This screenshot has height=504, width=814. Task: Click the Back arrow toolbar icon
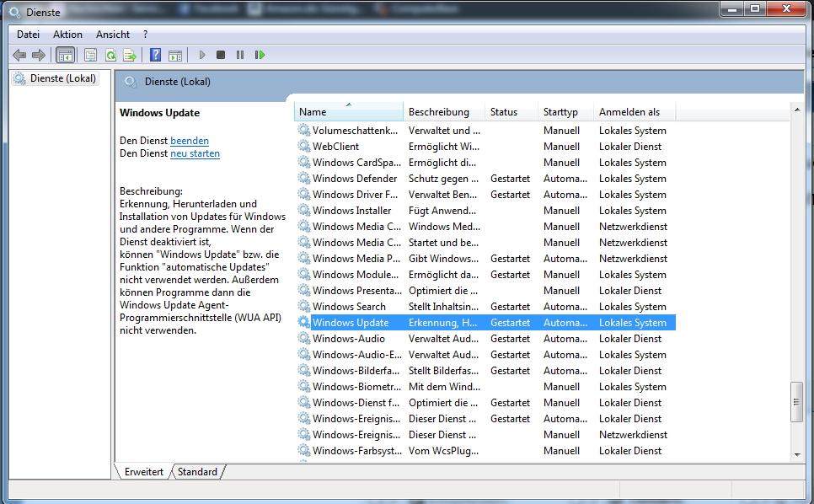tap(19, 55)
